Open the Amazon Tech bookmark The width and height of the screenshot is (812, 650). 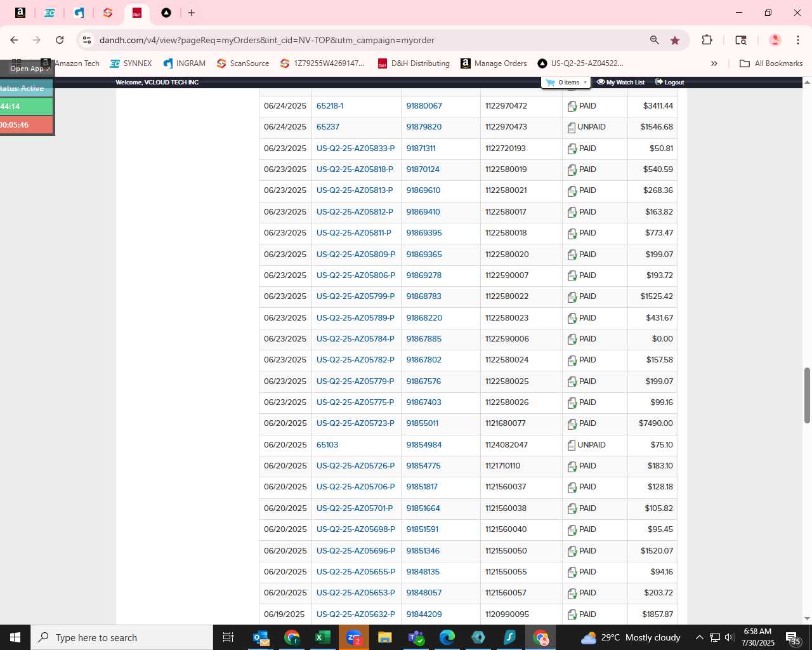70,63
